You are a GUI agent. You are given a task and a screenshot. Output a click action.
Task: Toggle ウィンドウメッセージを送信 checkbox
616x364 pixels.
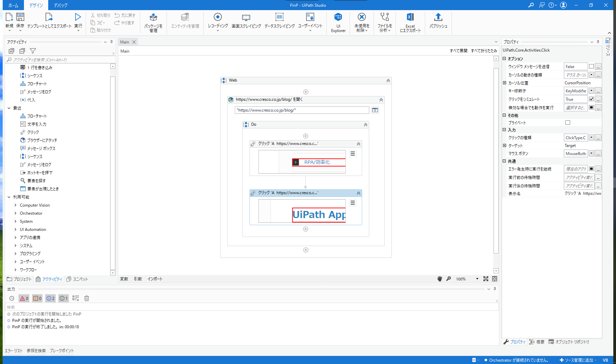pyautogui.click(x=591, y=66)
